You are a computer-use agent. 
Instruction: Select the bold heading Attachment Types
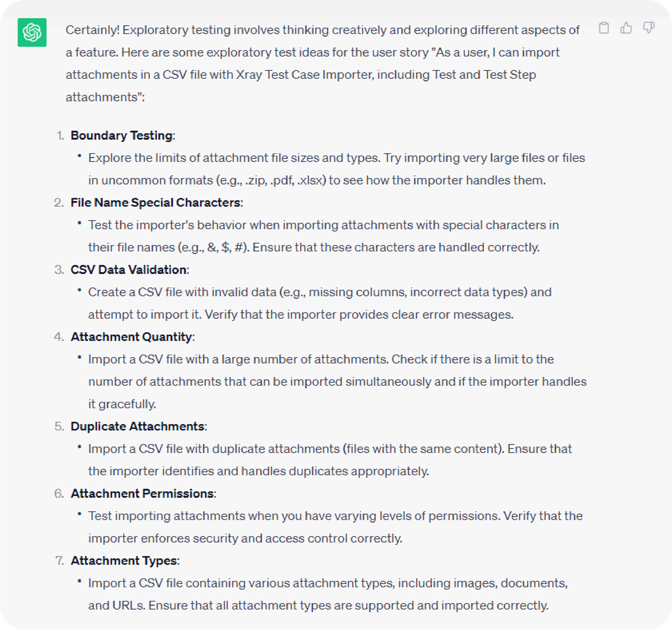pyautogui.click(x=124, y=561)
